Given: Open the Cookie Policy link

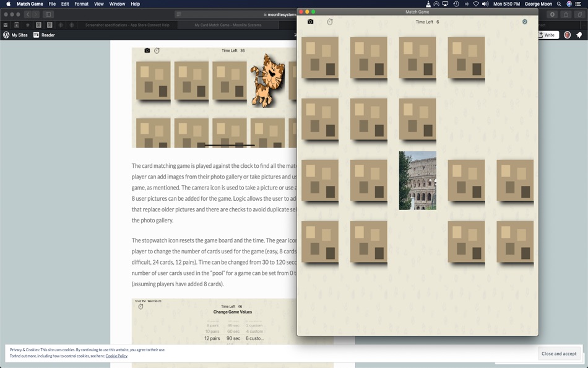Looking at the screenshot, I should tap(116, 356).
